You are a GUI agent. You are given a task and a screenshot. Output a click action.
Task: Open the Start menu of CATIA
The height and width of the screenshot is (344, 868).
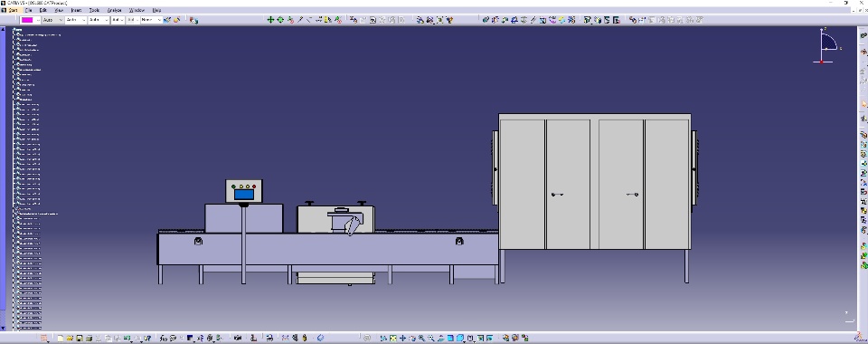coord(13,10)
